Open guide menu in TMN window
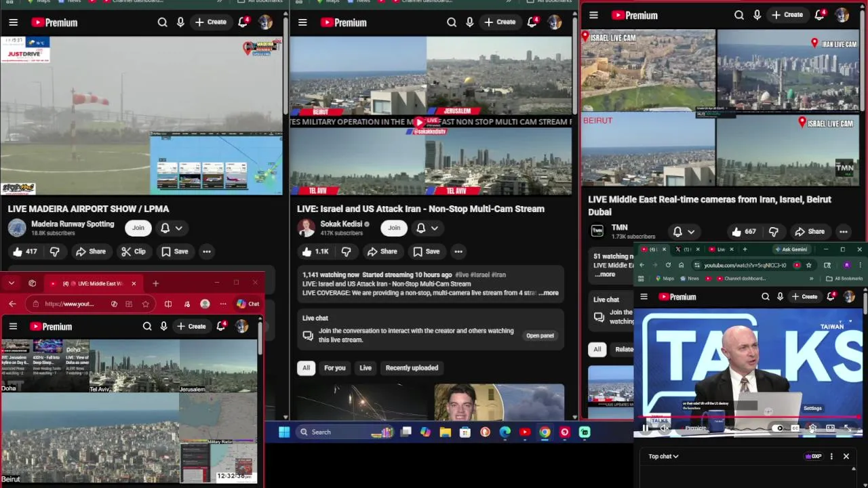 pos(593,15)
